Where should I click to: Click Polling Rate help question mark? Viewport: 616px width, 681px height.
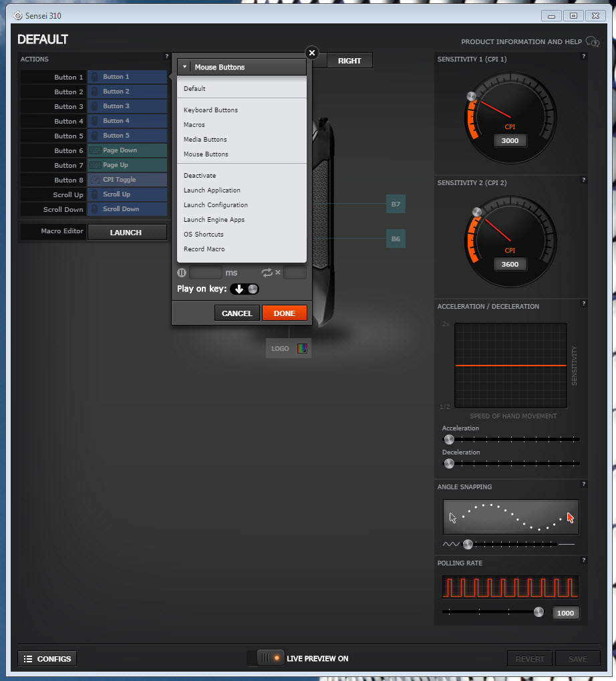point(583,560)
